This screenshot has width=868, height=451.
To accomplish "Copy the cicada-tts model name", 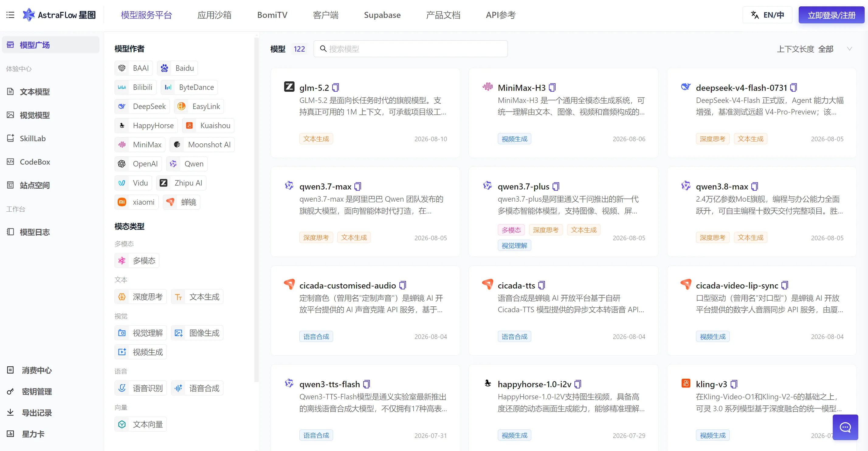I will (x=542, y=285).
